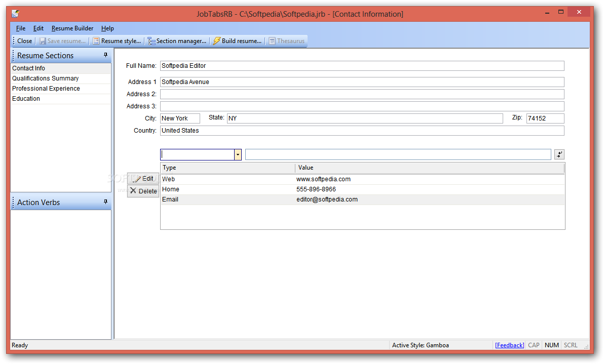Click the empty Address 2 field
Image resolution: width=604 pixels, height=364 pixels.
click(362, 94)
